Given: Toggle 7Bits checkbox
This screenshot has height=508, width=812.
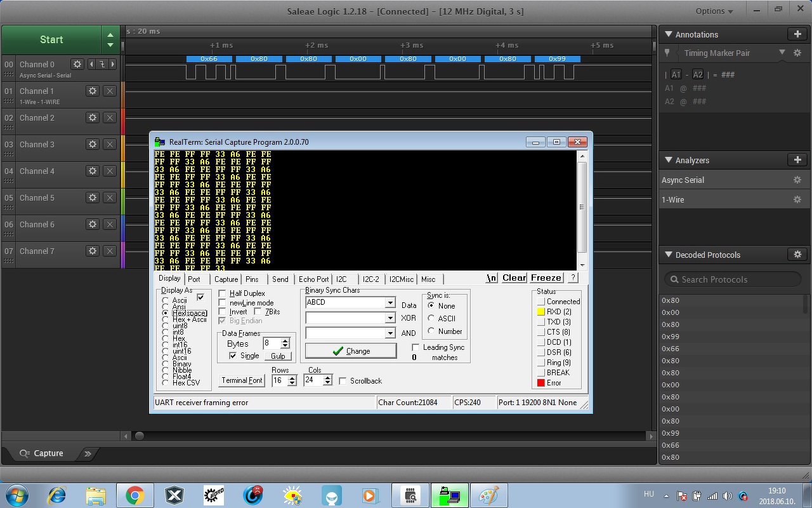Looking at the screenshot, I should pyautogui.click(x=258, y=312).
